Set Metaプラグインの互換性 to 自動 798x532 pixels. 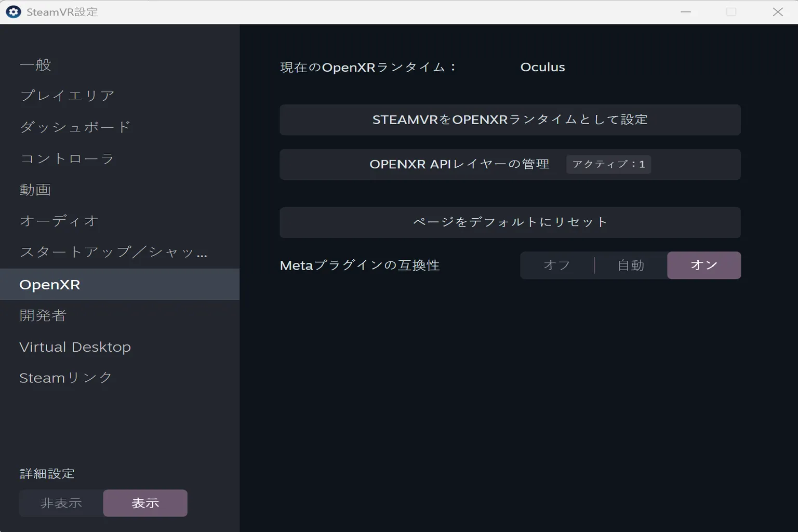tap(631, 265)
